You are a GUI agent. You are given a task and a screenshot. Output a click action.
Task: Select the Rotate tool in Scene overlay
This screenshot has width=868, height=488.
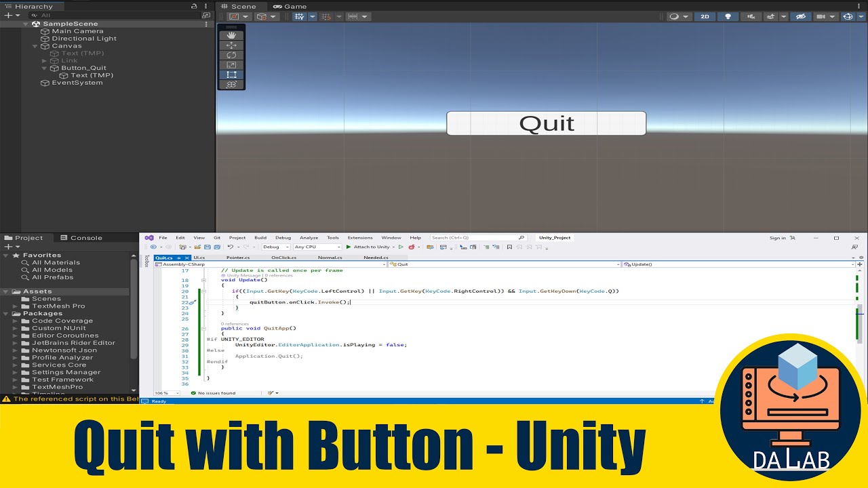[x=231, y=55]
